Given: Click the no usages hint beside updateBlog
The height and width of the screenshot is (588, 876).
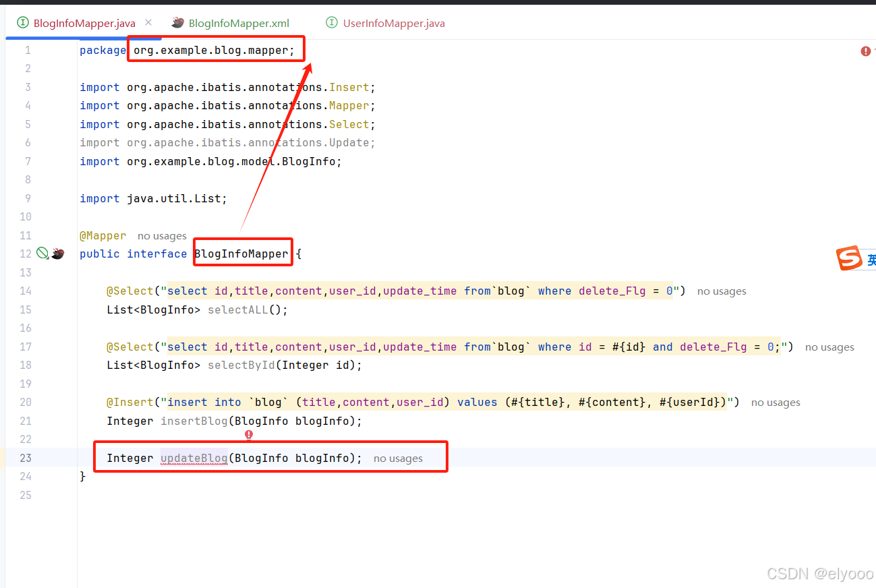Looking at the screenshot, I should 398,457.
